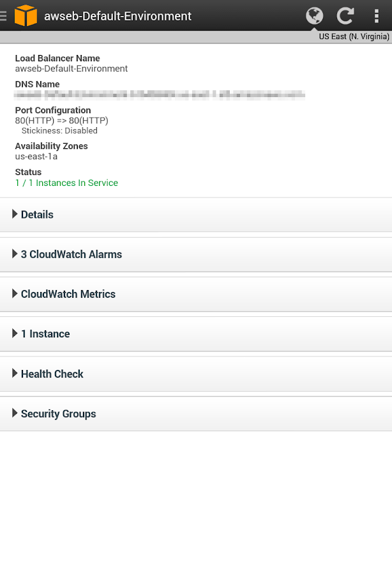Open the navigation drawer hamburger icon
Image resolution: width=392 pixels, height=575 pixels.
click(4, 15)
